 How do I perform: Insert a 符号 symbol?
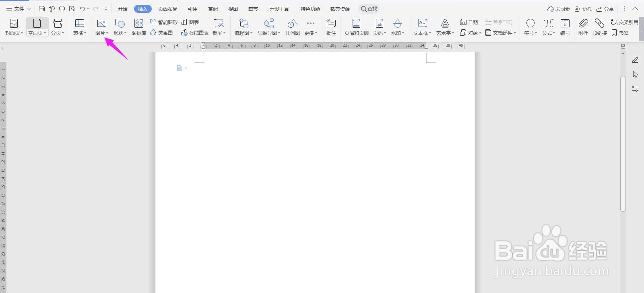click(x=530, y=27)
